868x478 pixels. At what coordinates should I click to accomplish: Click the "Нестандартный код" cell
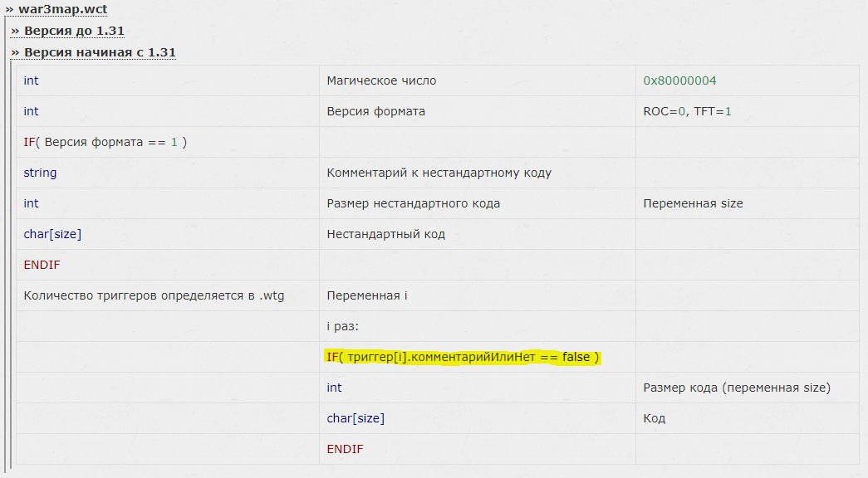coord(477,234)
